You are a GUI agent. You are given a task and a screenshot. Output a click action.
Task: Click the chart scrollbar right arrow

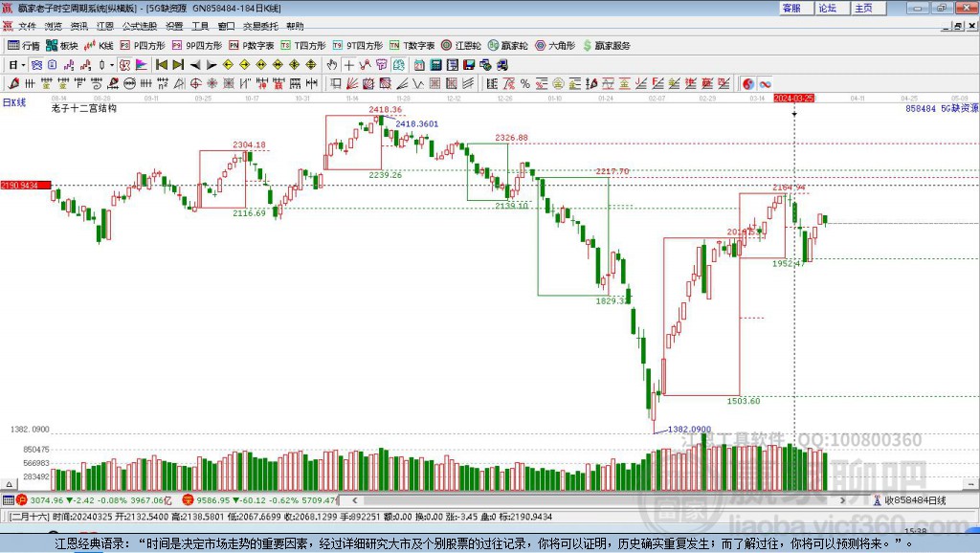pyautogui.click(x=842, y=500)
